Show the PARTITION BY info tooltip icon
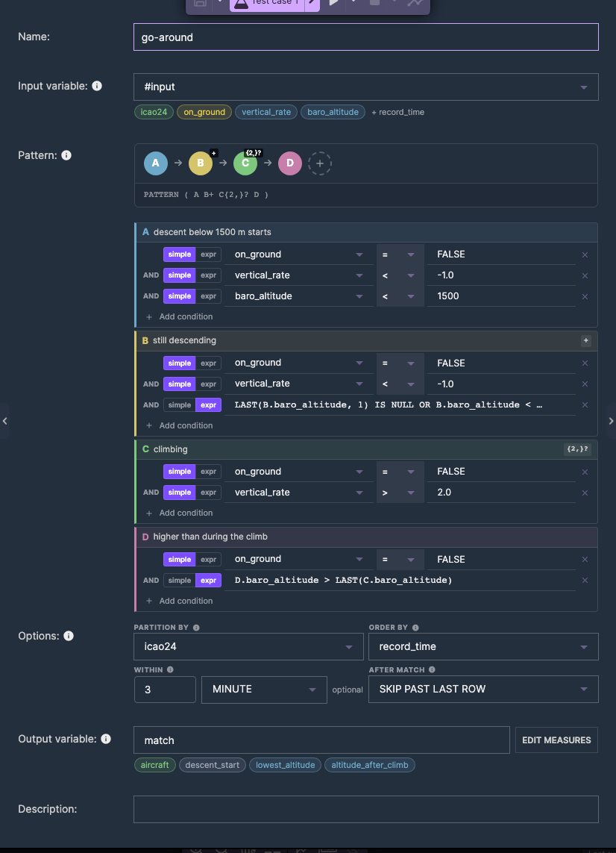This screenshot has width=616, height=853. pyautogui.click(x=196, y=628)
